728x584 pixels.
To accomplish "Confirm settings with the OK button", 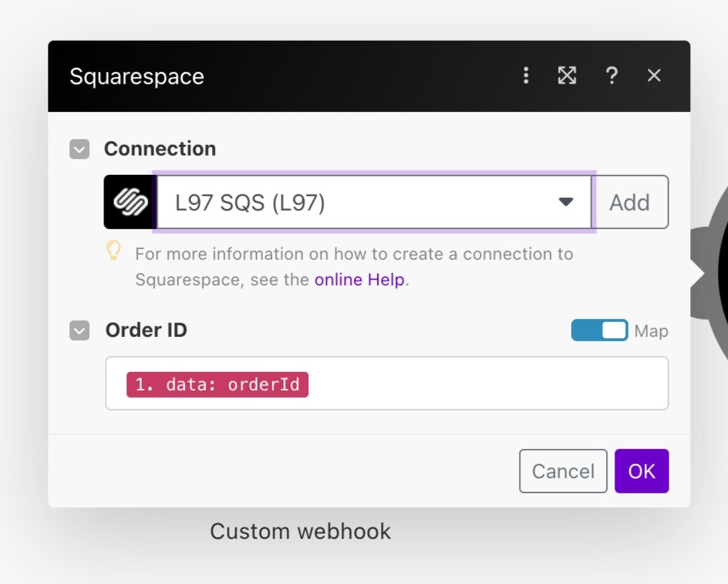I will coord(642,471).
